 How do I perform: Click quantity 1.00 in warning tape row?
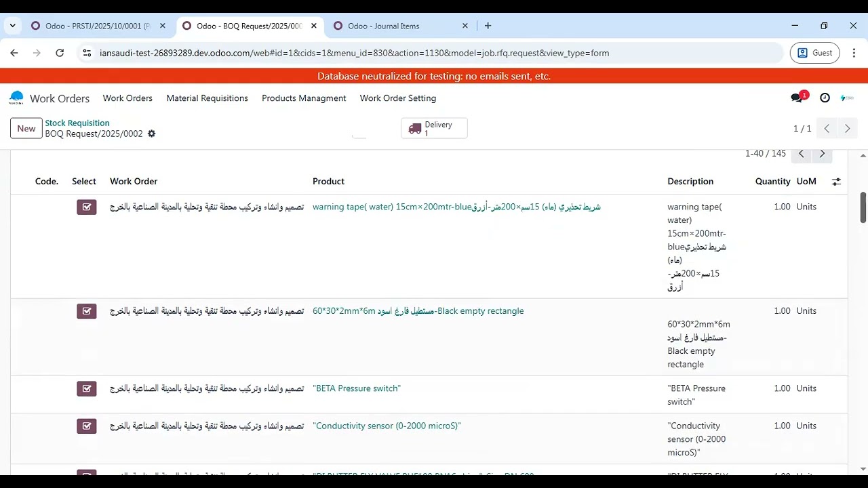[x=782, y=207]
